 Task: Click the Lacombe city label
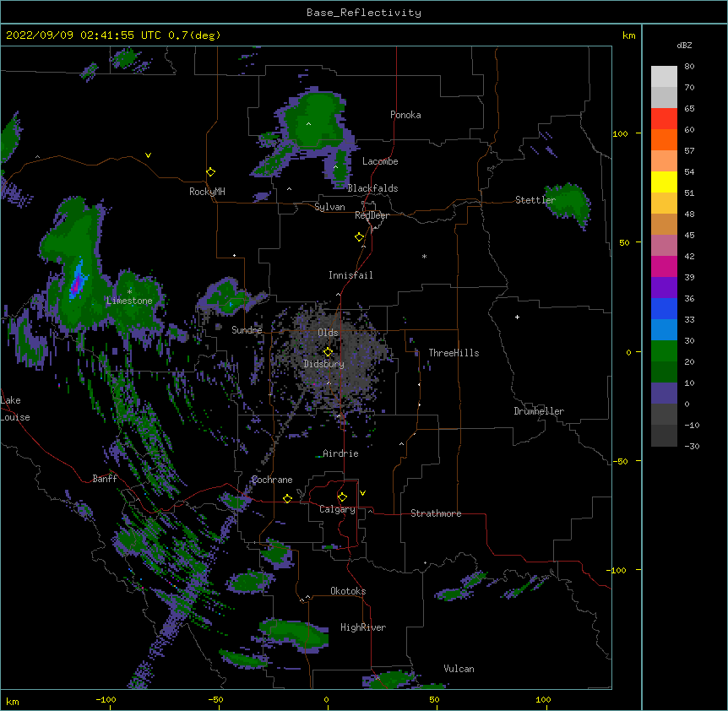click(380, 161)
